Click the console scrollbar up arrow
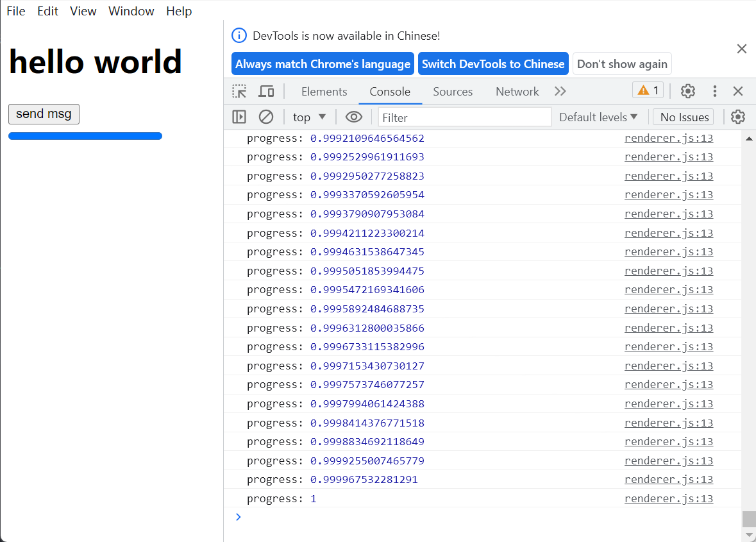The height and width of the screenshot is (542, 756). 749,139
